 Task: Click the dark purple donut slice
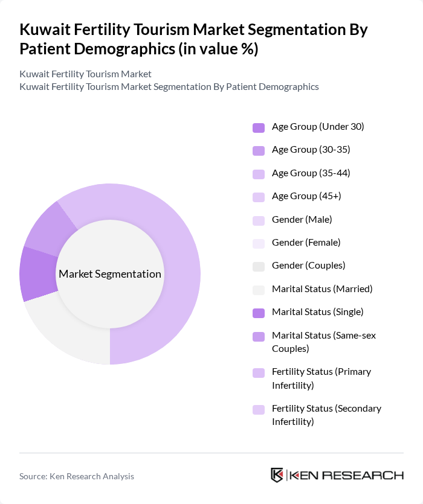point(36,275)
